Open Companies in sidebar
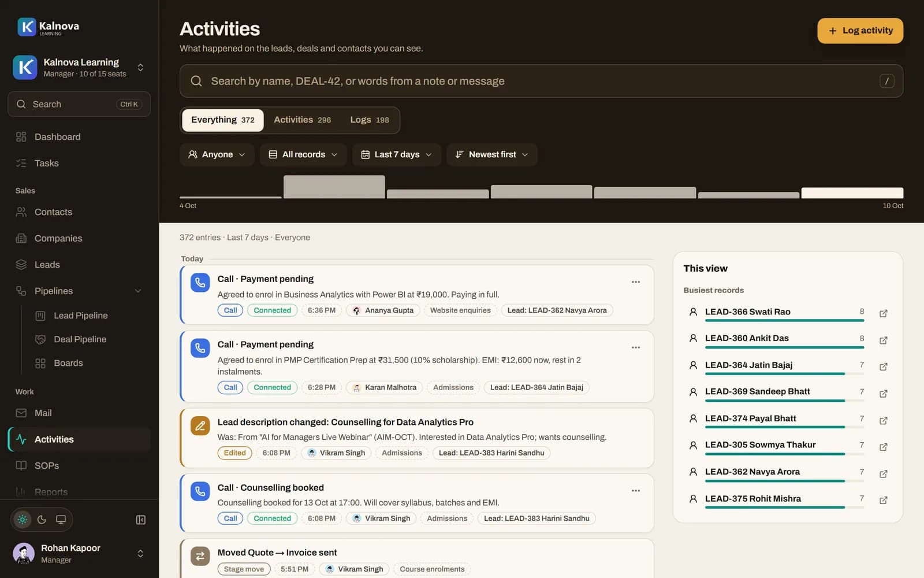The width and height of the screenshot is (924, 578). 79,238
